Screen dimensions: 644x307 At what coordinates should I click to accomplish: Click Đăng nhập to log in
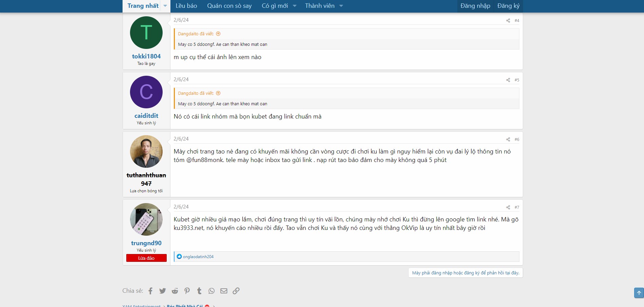475,6
